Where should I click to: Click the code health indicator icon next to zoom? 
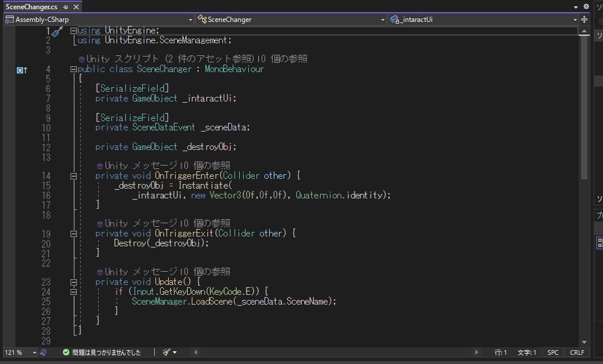pos(43,352)
